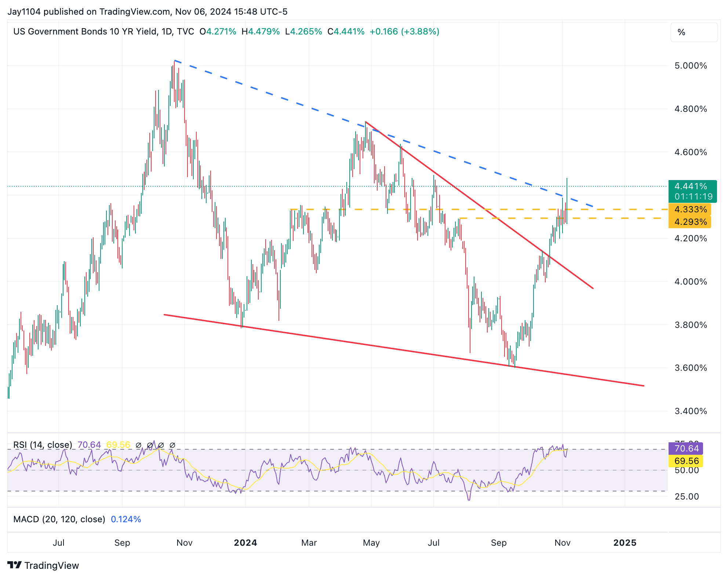Click the 2024 label on the time axis
The image size is (728, 578).
[x=245, y=543]
